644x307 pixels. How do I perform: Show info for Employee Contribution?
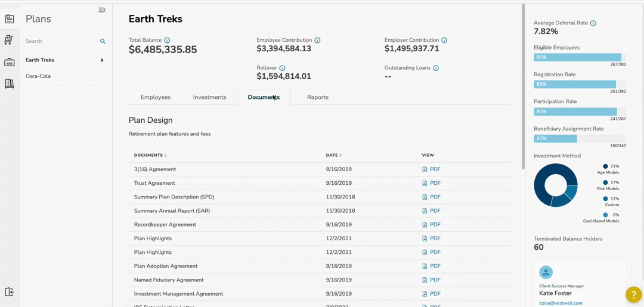317,40
